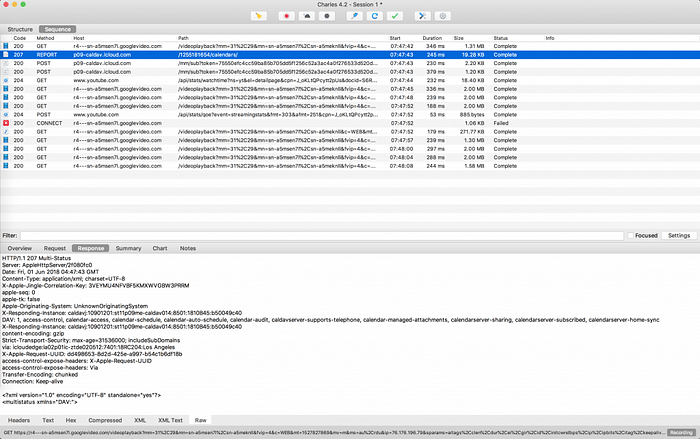Click the Settings button beside filter
This screenshot has width=700, height=439.
click(678, 235)
